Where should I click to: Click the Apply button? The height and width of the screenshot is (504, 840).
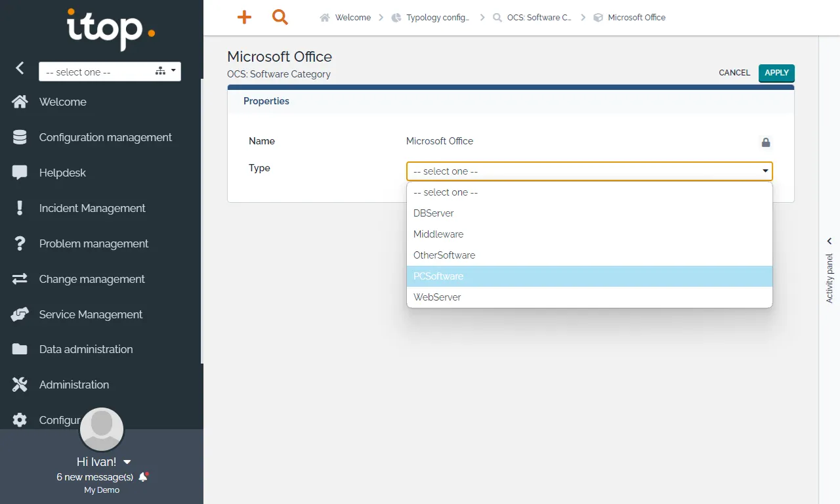(x=776, y=73)
